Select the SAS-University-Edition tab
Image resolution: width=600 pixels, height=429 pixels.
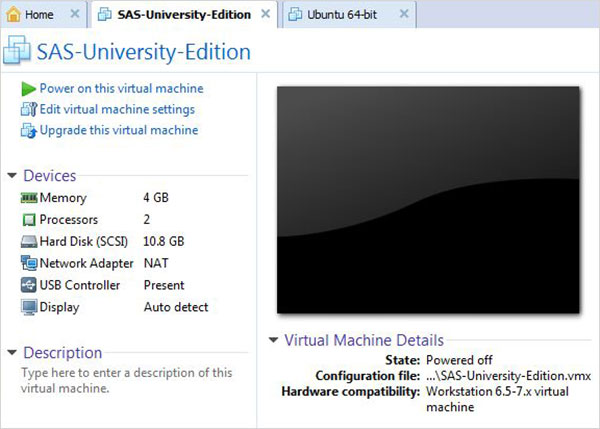[x=184, y=15]
